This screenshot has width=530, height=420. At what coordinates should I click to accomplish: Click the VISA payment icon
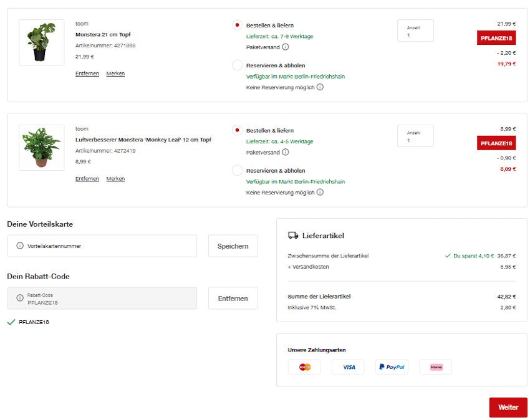pos(348,367)
